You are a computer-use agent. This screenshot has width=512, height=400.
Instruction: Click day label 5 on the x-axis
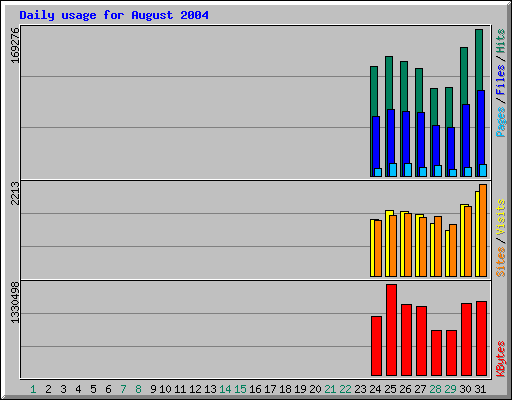click(x=93, y=389)
